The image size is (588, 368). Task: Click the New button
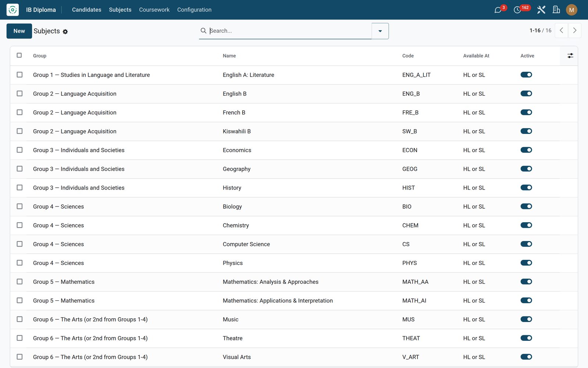pyautogui.click(x=19, y=31)
